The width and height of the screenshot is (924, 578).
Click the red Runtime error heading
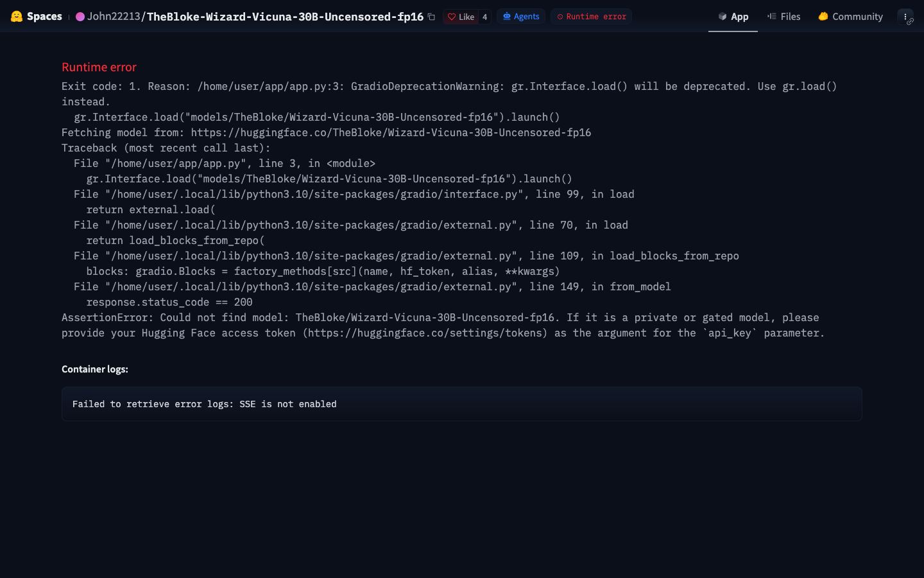[99, 67]
